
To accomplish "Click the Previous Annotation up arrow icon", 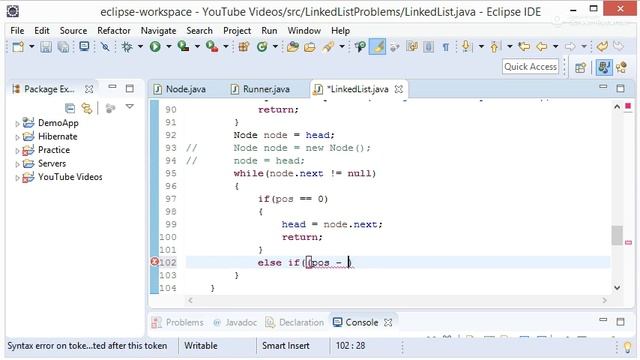I will 494,47.
